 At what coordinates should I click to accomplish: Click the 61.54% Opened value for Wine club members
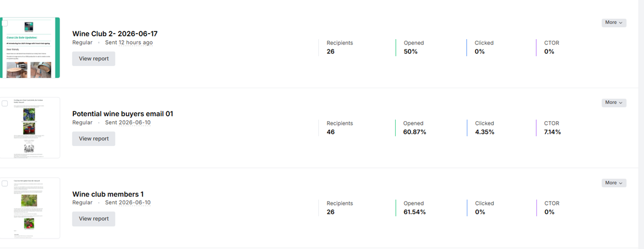(414, 212)
